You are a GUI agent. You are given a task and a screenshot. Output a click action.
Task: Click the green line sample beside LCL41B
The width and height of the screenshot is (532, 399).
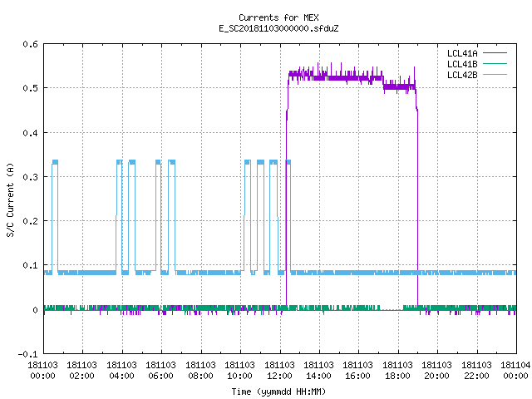click(495, 63)
